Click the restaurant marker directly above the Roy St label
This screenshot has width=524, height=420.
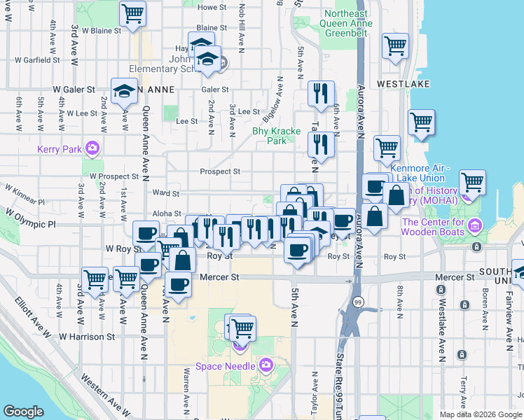pyautogui.click(x=226, y=237)
